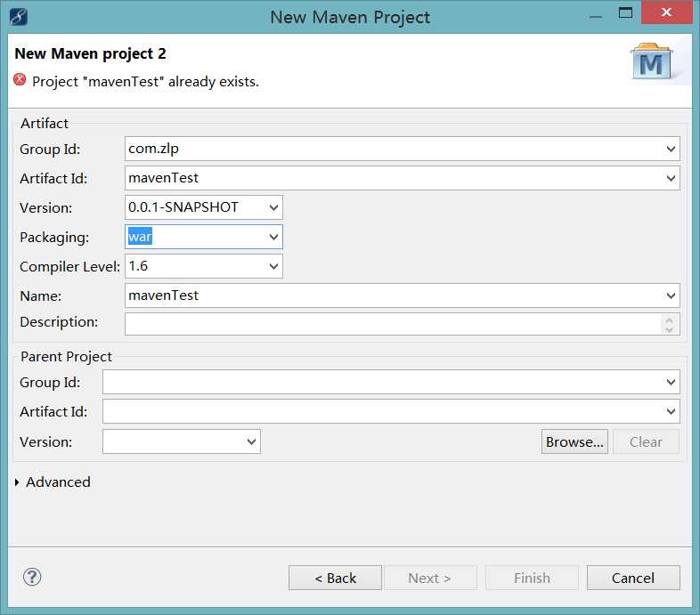The image size is (700, 615).
Task: Click the 'Compiler Level:' label
Action: (x=70, y=267)
